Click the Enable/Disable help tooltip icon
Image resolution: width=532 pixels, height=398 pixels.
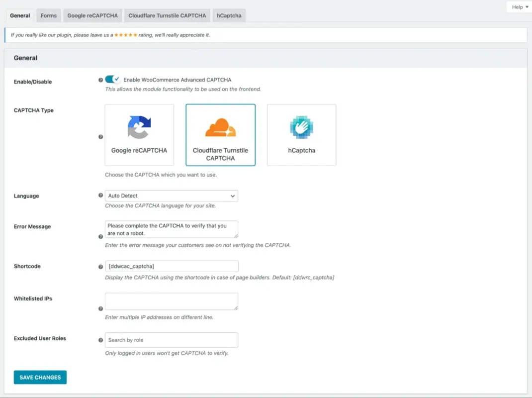point(100,80)
